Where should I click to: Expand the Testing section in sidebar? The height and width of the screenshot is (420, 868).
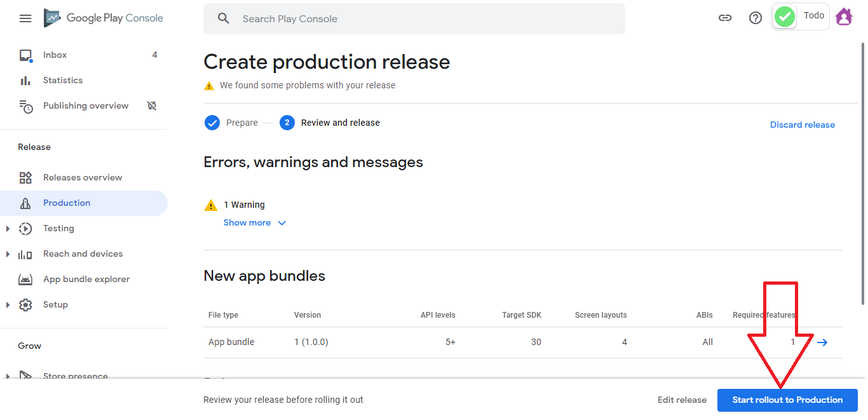(8, 229)
